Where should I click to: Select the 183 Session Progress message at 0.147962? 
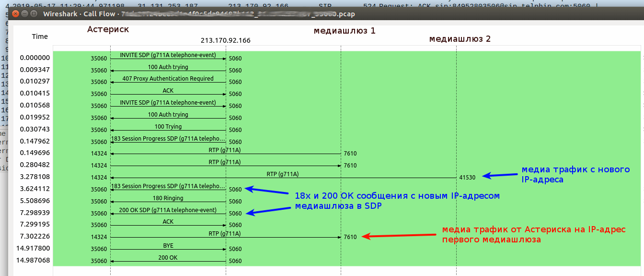click(168, 139)
